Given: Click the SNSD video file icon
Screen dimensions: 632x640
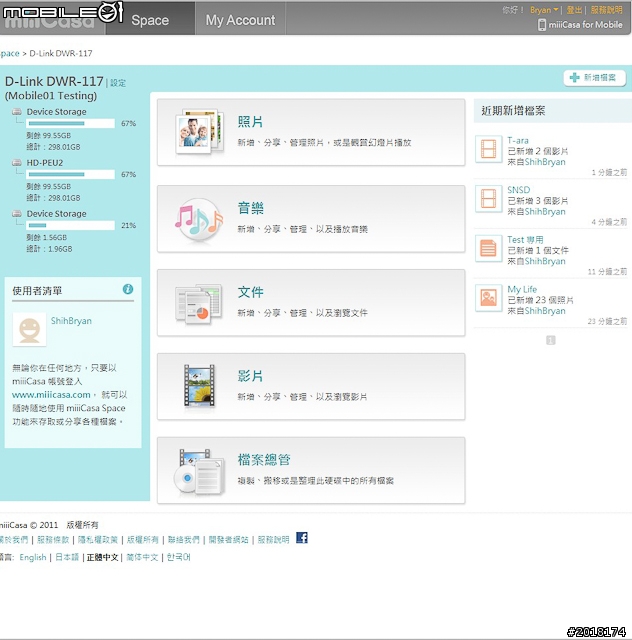Looking at the screenshot, I should point(488,199).
